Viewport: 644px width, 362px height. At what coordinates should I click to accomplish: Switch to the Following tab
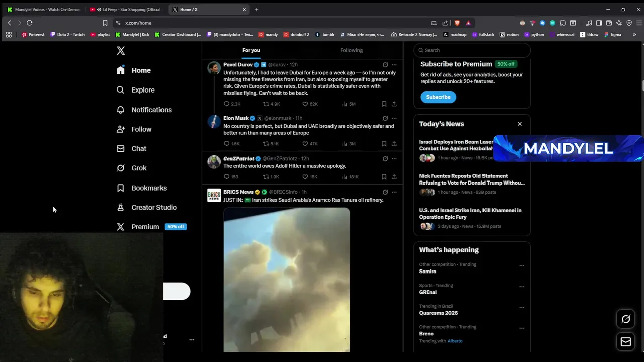tap(351, 50)
